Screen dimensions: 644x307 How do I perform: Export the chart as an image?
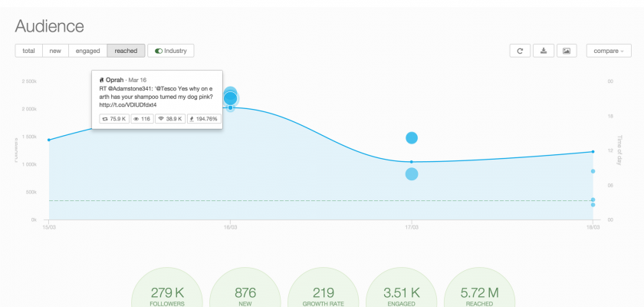click(x=567, y=51)
